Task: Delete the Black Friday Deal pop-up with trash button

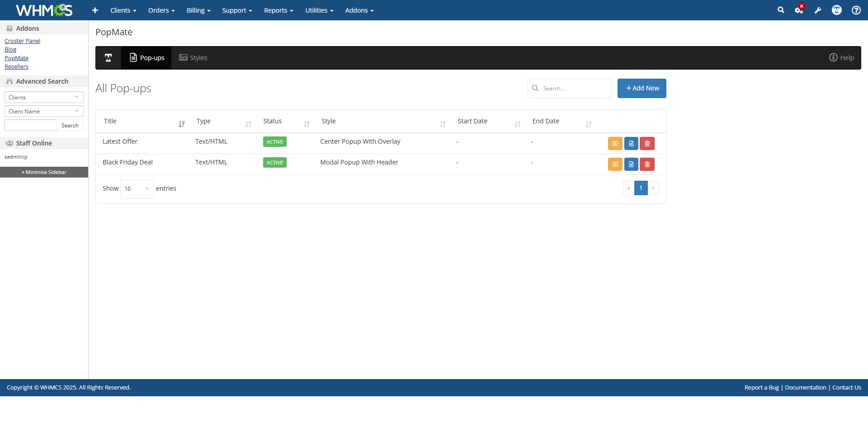Action: [x=647, y=164]
